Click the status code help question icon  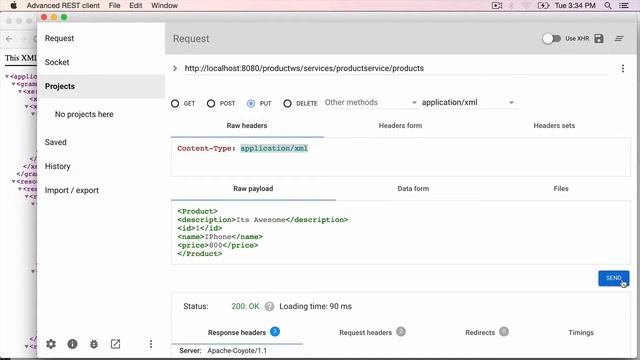coord(269,306)
